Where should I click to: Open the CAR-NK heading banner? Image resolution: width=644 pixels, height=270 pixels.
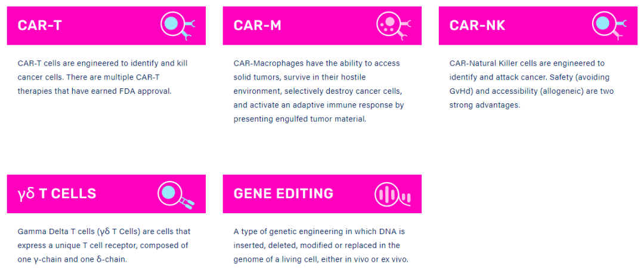coord(538,26)
